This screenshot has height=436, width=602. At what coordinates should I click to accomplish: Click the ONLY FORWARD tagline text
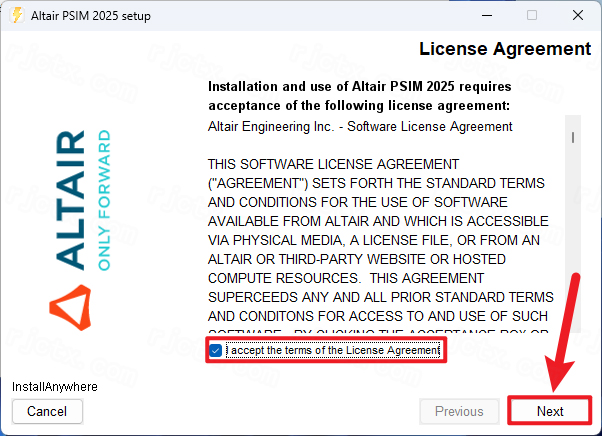105,199
